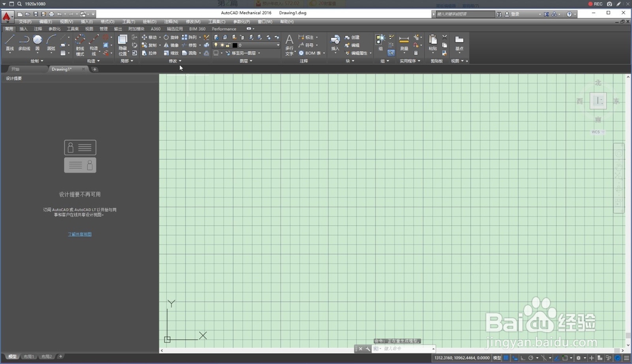Toggle the layer lock icon

click(228, 45)
